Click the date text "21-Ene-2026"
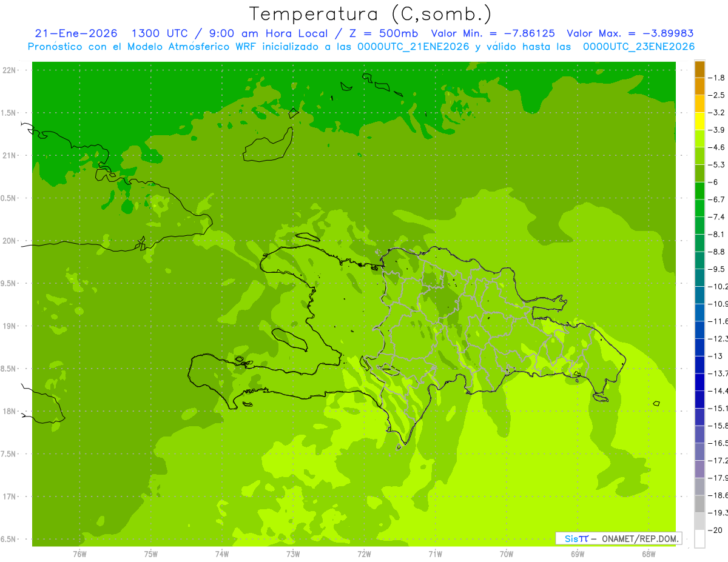This screenshot has width=728, height=562. point(76,34)
